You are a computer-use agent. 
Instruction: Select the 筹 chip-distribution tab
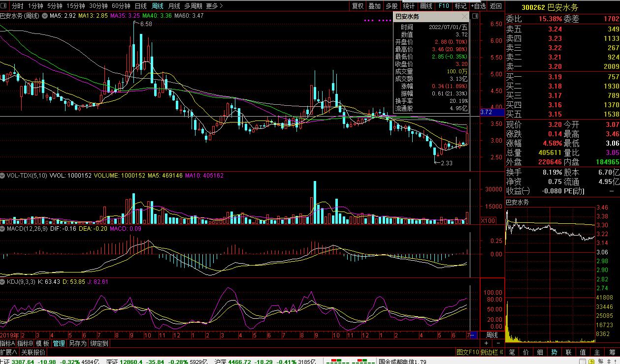[x=612, y=352]
